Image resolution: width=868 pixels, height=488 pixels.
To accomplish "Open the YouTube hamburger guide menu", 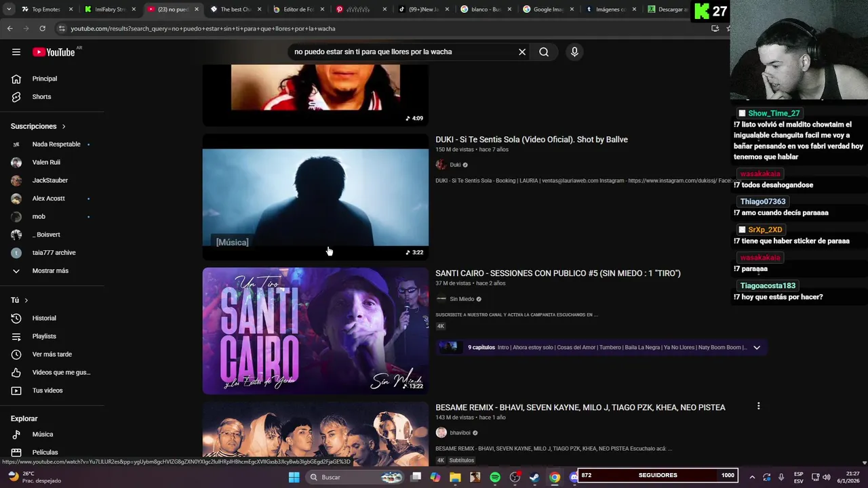I will tap(16, 52).
